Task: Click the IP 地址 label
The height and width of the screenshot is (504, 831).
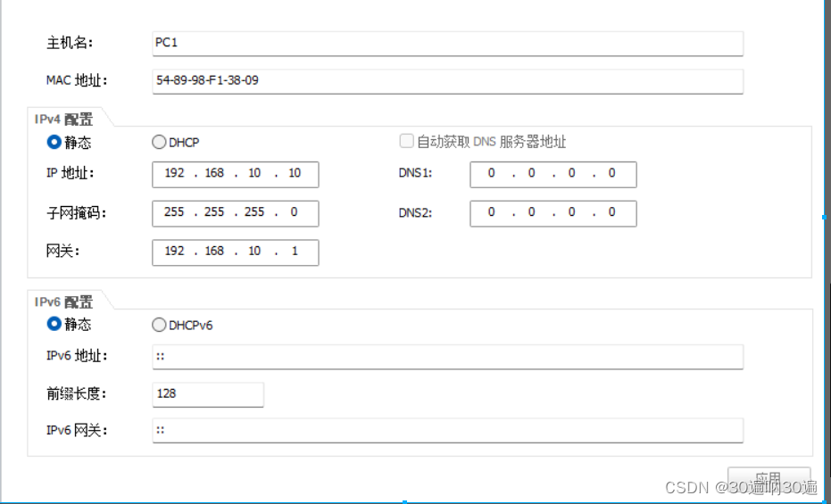Action: pyautogui.click(x=70, y=173)
